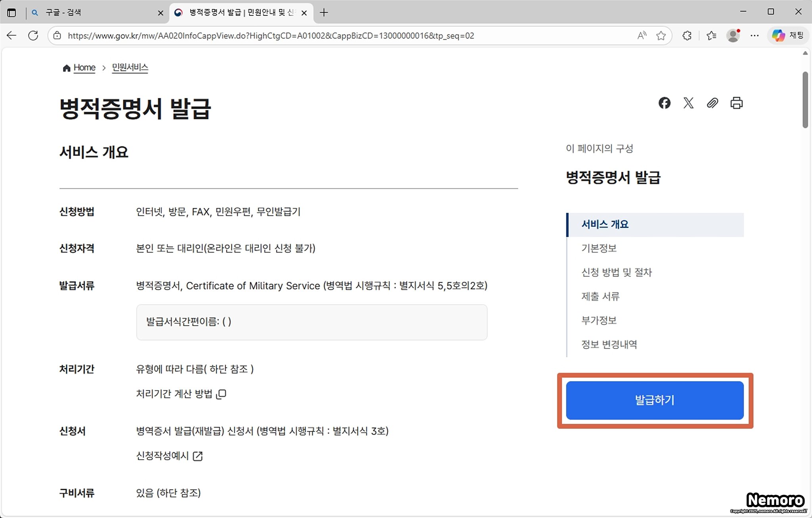The width and height of the screenshot is (812, 518).
Task: Click the browser address bar URL
Action: pyautogui.click(x=270, y=36)
